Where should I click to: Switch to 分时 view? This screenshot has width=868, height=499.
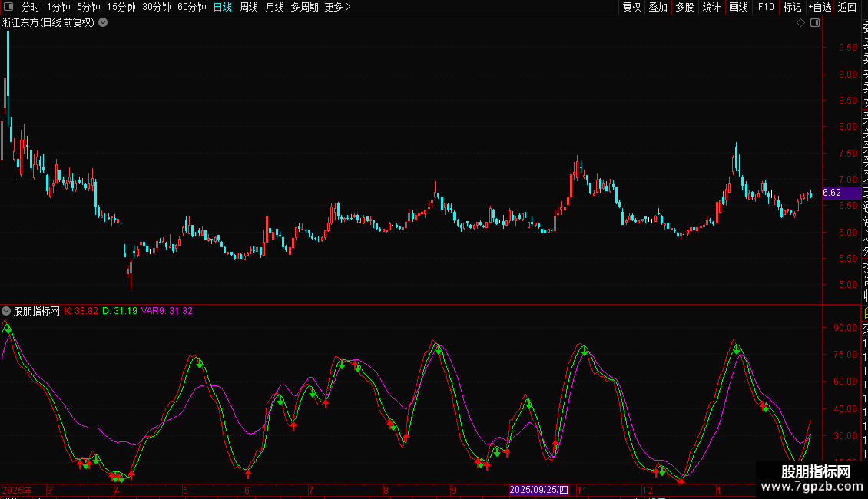pos(31,7)
